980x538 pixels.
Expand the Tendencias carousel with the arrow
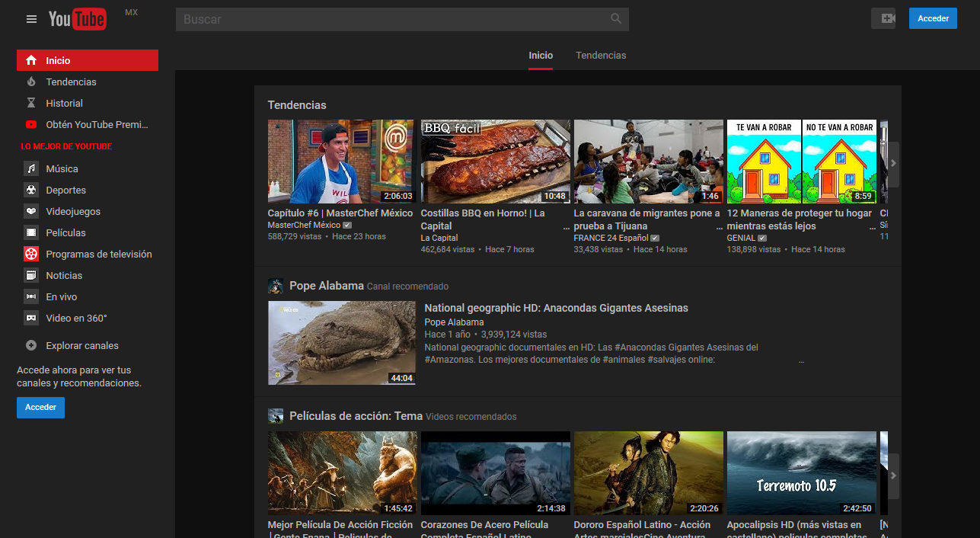pos(892,162)
